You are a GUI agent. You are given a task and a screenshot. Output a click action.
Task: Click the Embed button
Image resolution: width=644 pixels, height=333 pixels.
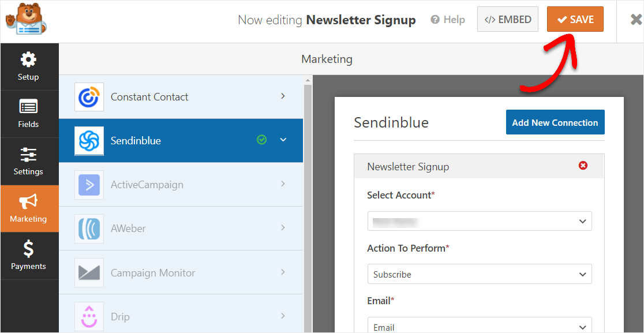(x=508, y=19)
